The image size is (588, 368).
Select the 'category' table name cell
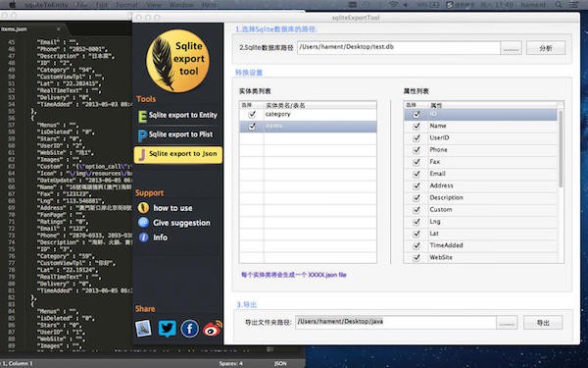(278, 114)
